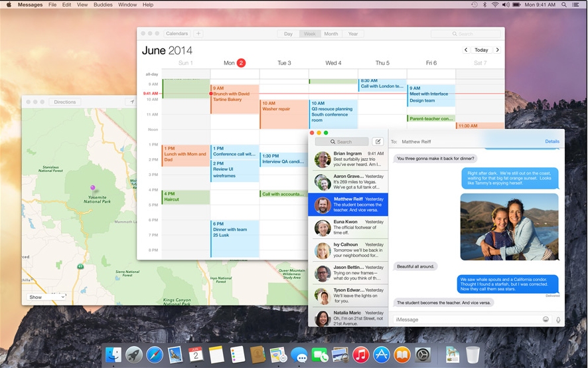The image size is (588, 368).
Task: Switch calendar to Year view
Action: (353, 34)
